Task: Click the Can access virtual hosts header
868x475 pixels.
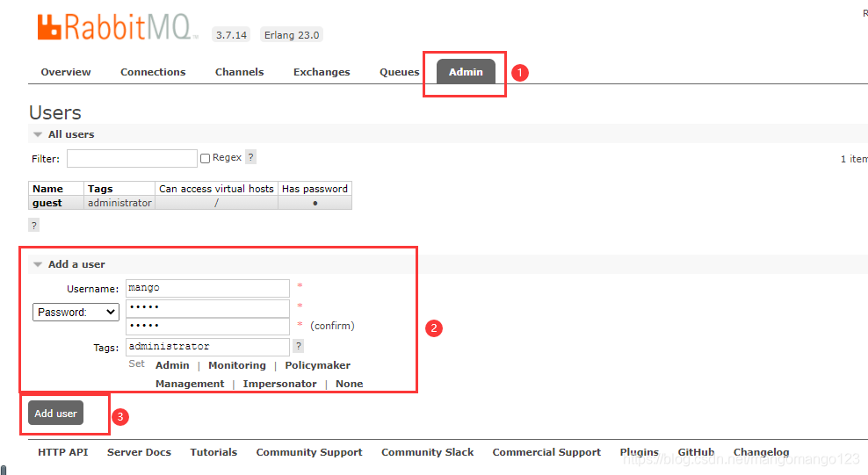Action: point(216,189)
